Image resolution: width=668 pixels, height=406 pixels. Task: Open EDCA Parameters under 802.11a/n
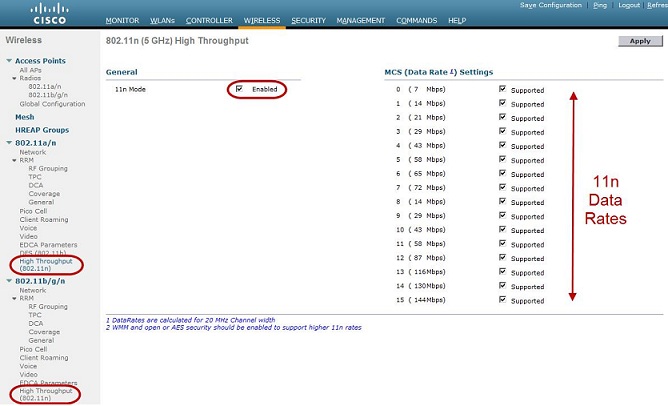pos(49,245)
